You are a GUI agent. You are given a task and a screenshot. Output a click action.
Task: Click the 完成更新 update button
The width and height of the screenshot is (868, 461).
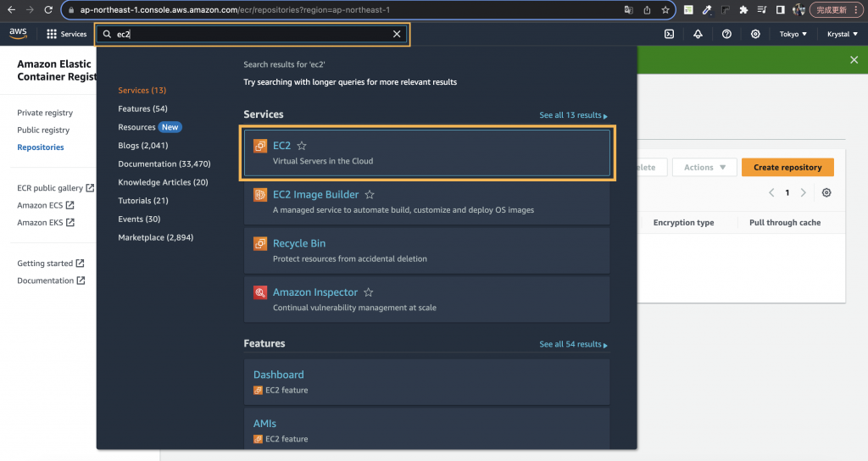(836, 10)
